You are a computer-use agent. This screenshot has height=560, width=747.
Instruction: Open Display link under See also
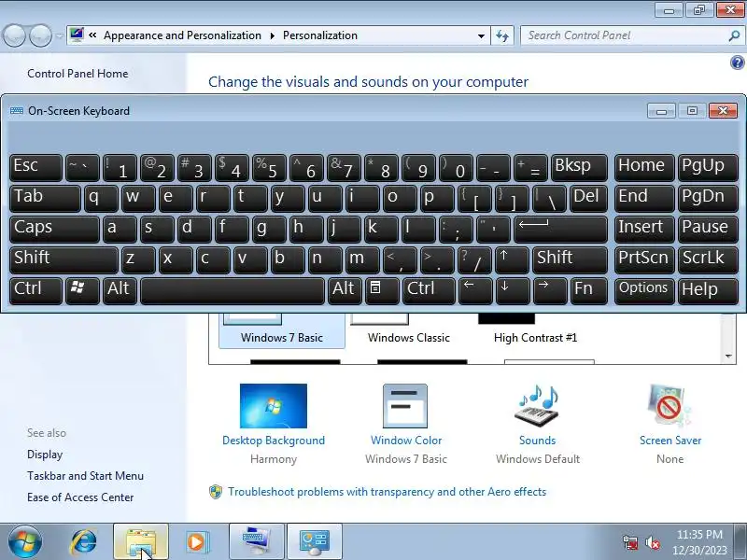pos(45,455)
